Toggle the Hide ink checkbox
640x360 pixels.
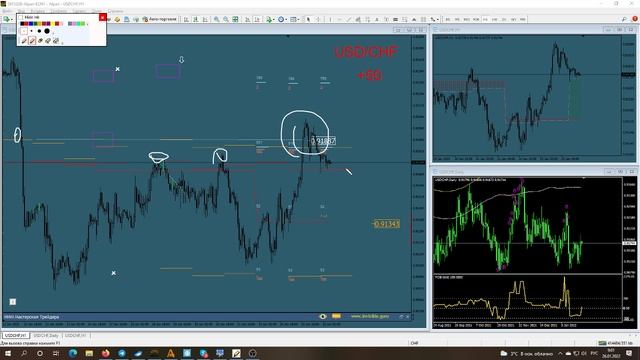tap(20, 18)
